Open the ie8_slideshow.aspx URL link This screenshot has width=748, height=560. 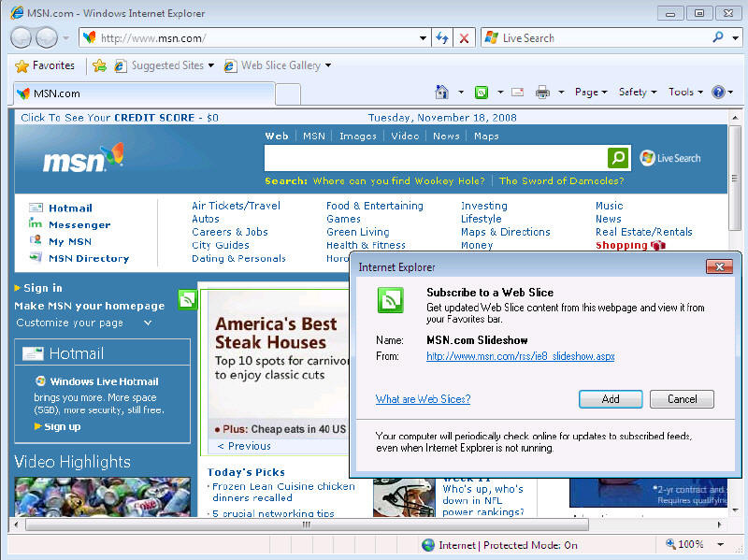(521, 356)
